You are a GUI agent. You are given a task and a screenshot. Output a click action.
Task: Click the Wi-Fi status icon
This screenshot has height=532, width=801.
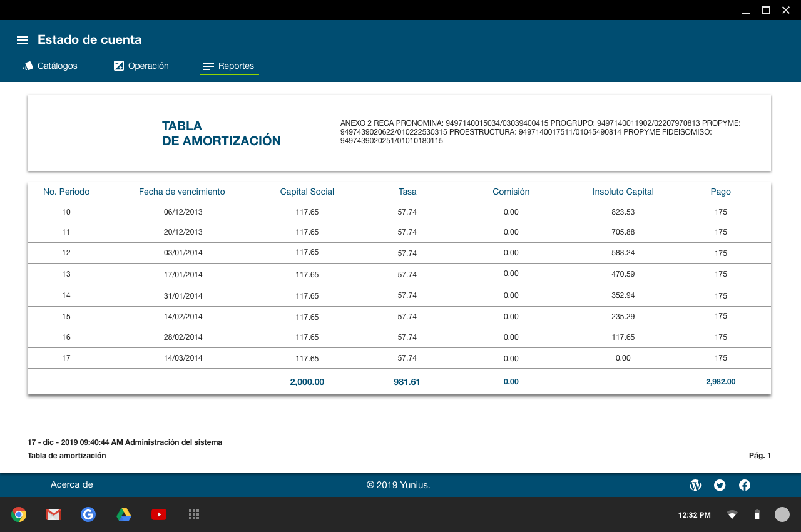pos(732,515)
